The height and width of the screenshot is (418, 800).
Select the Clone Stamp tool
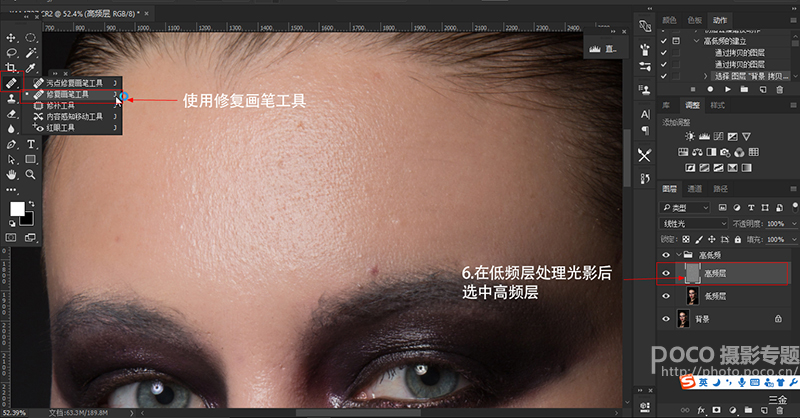[11, 98]
